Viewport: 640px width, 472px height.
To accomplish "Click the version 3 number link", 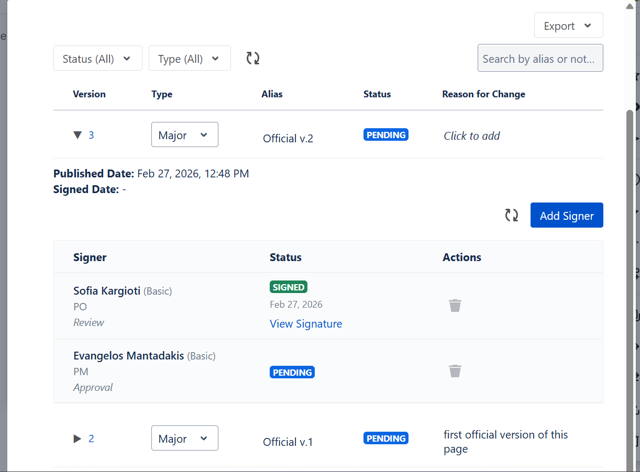I will (x=91, y=135).
